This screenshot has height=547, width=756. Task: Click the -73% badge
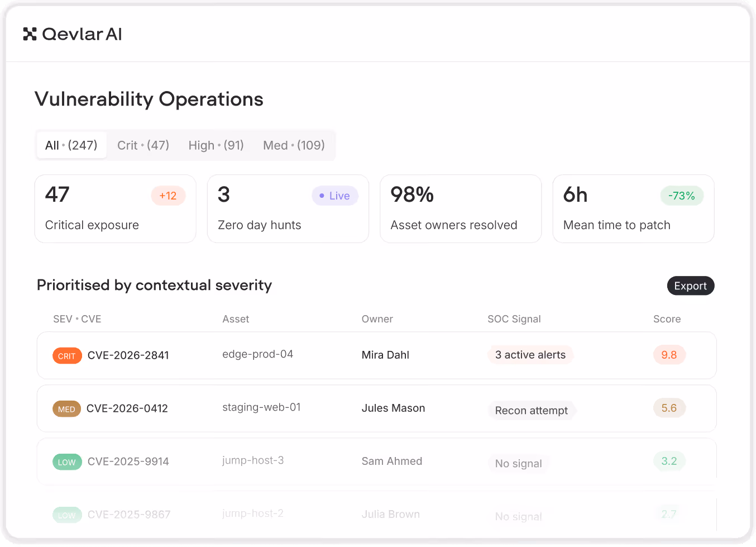(x=682, y=196)
